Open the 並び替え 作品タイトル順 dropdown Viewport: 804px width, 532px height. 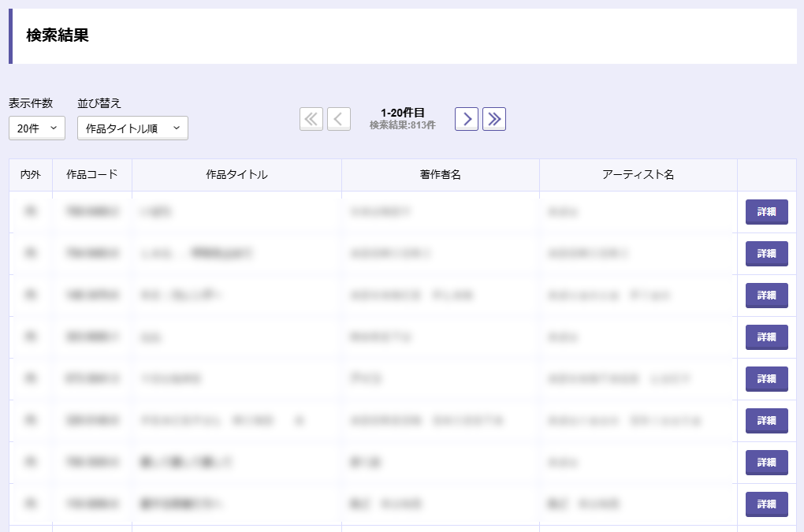(x=132, y=128)
